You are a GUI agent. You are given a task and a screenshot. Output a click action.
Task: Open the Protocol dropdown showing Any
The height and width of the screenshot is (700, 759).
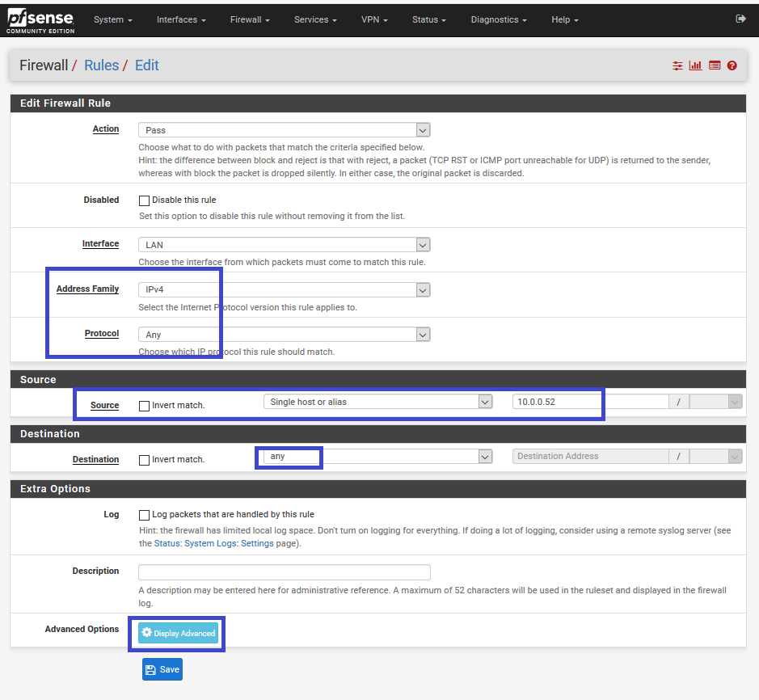pyautogui.click(x=285, y=335)
